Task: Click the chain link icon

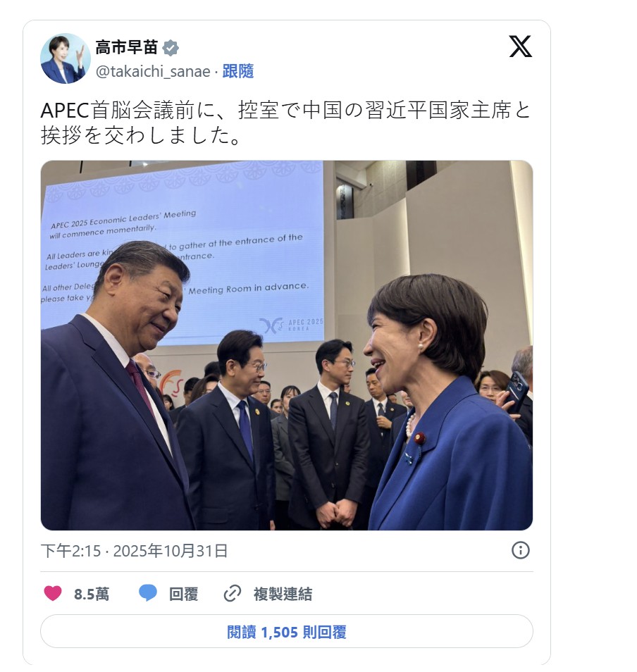Action: (233, 594)
